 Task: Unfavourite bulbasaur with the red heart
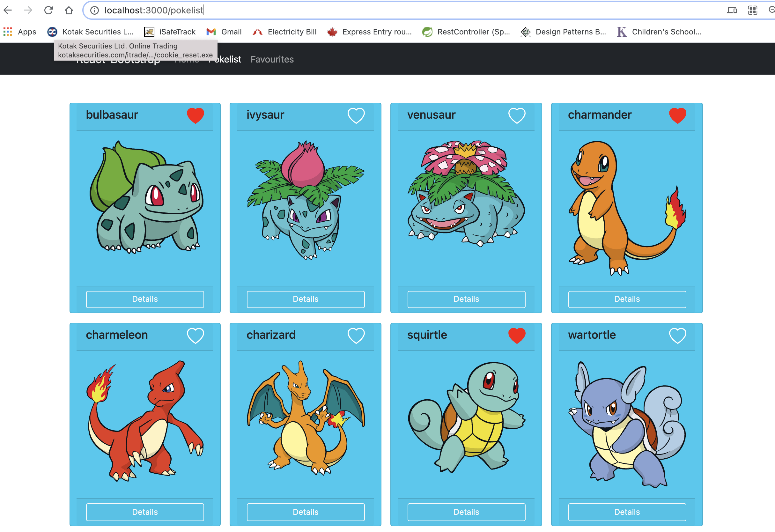pyautogui.click(x=195, y=115)
